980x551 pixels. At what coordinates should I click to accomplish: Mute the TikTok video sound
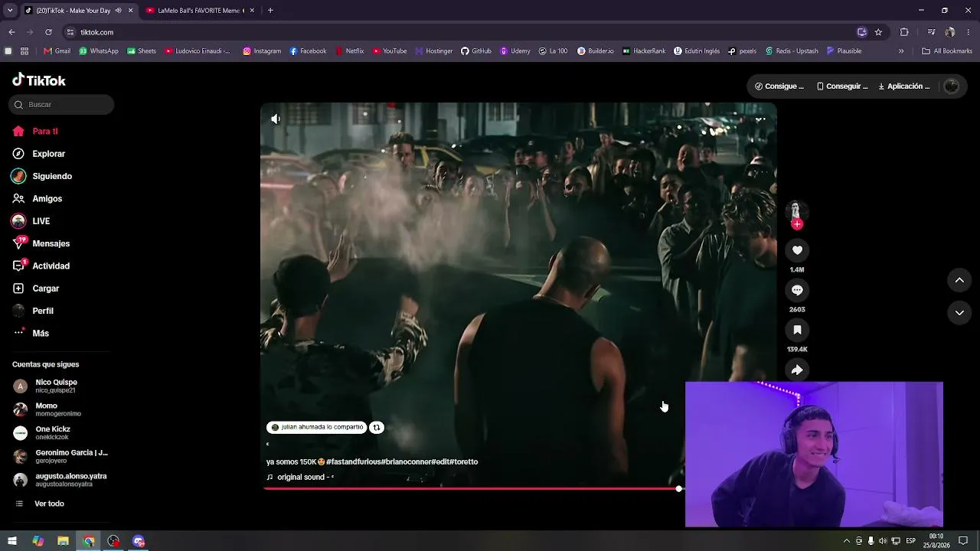276,119
